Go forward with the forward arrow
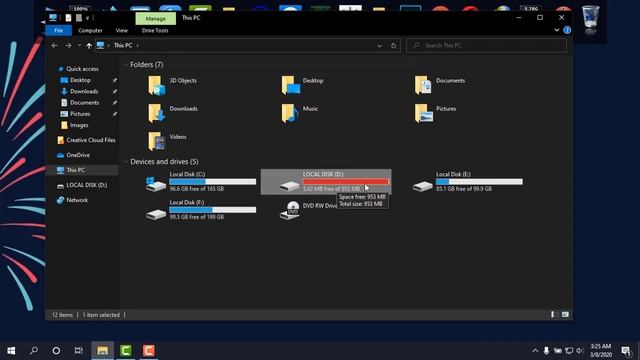The width and height of the screenshot is (640, 360). click(x=68, y=45)
